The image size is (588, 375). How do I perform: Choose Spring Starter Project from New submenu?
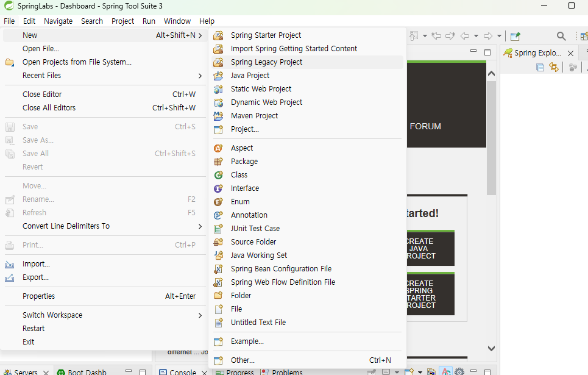click(307, 35)
